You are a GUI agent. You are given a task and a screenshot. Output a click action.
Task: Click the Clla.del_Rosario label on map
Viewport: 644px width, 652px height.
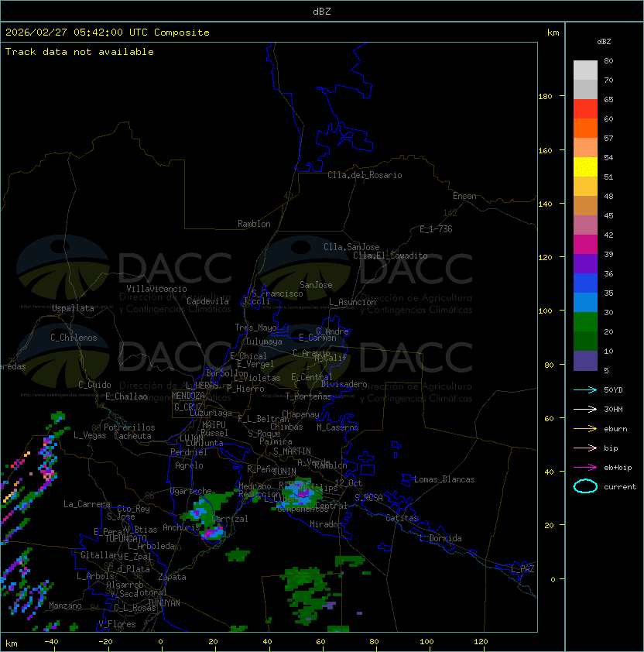click(365, 175)
